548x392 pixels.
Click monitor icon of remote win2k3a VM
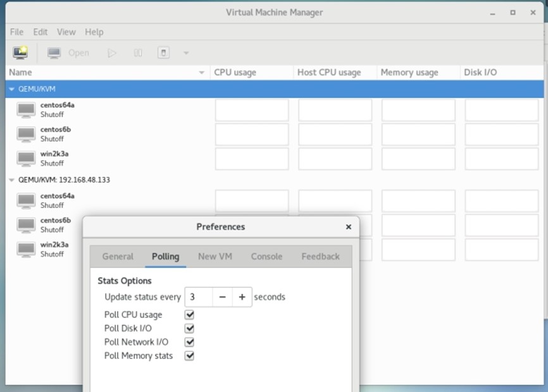pyautogui.click(x=26, y=250)
